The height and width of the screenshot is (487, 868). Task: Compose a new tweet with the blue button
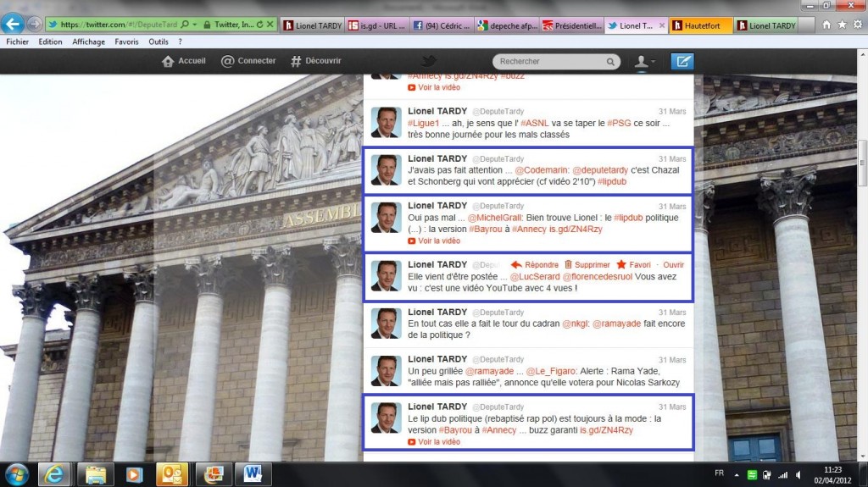tap(682, 62)
